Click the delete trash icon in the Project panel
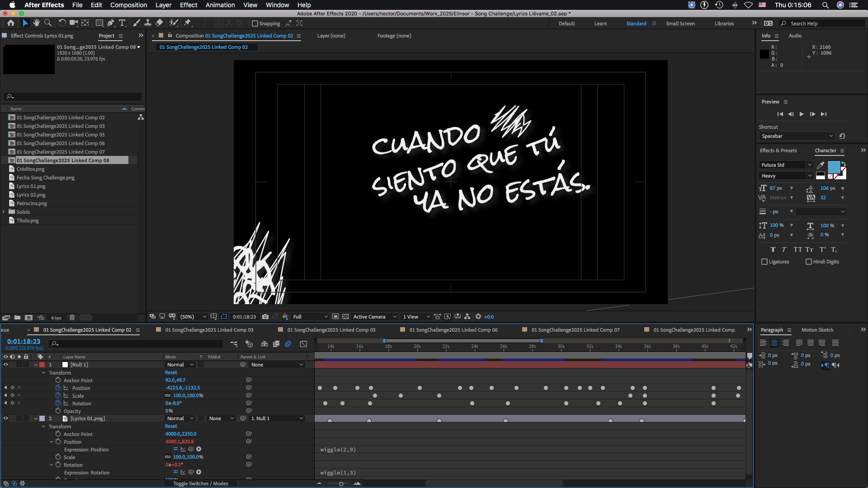The height and width of the screenshot is (488, 868). pos(72,318)
